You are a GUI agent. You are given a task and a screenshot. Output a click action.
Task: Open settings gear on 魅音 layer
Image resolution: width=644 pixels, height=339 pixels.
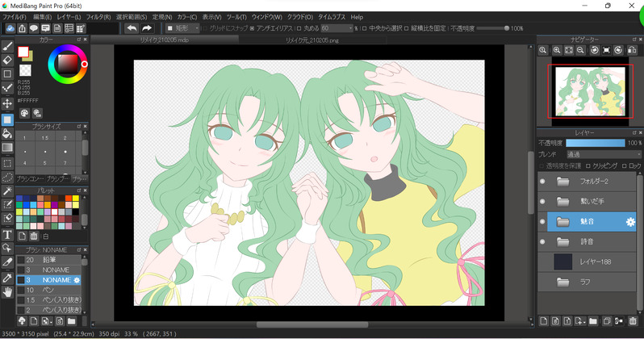pyautogui.click(x=630, y=222)
